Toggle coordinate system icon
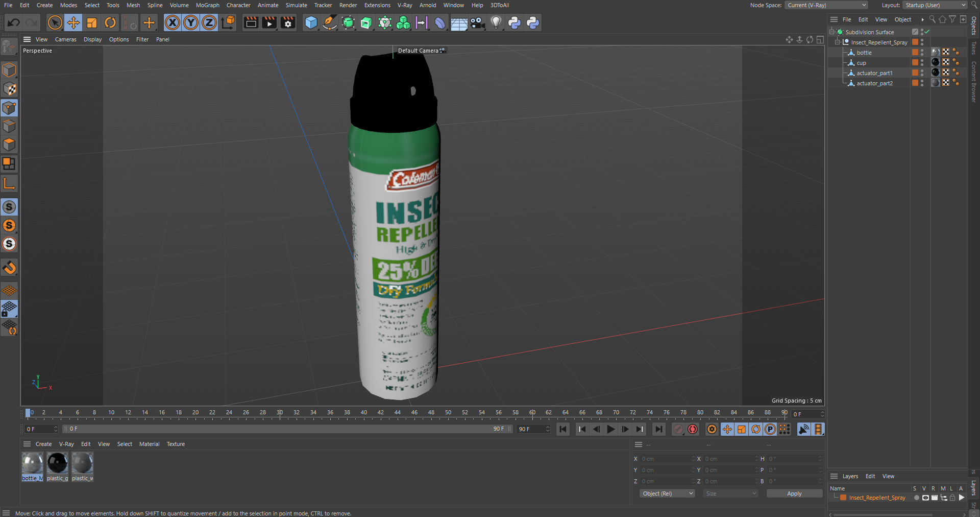The image size is (980, 517). (228, 22)
